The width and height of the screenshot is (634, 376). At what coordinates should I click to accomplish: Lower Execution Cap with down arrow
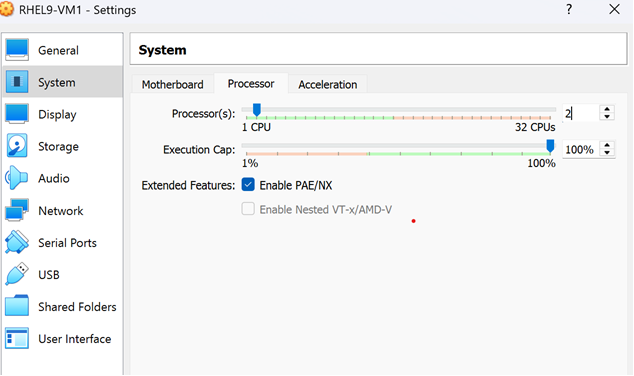pyautogui.click(x=607, y=153)
